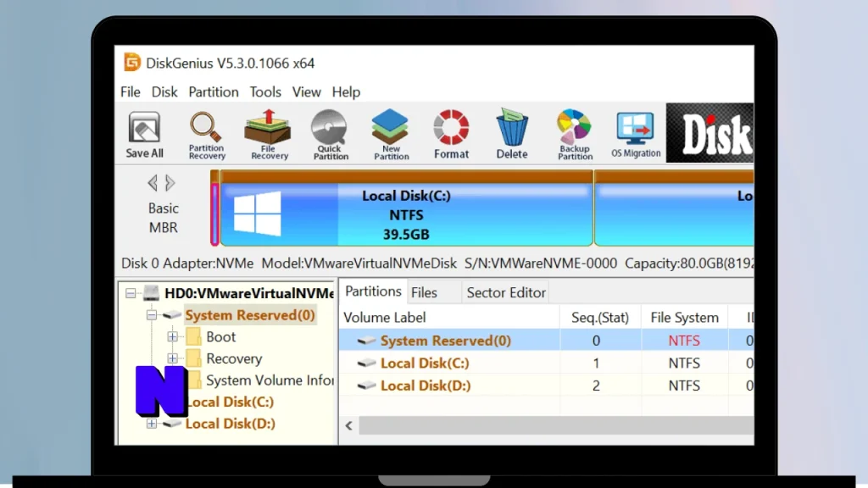Click the NTFS cell in the Local Disk(D:) row

[x=684, y=385]
